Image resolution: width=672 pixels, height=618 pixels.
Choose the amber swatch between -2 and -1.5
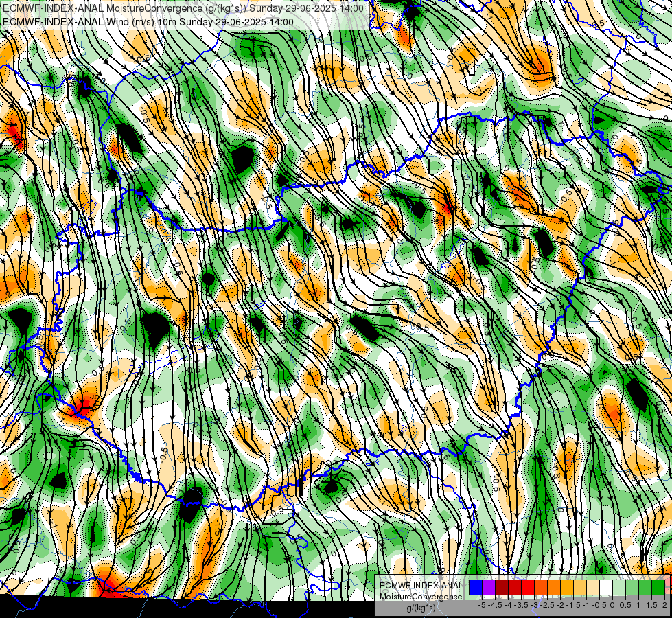click(x=567, y=587)
